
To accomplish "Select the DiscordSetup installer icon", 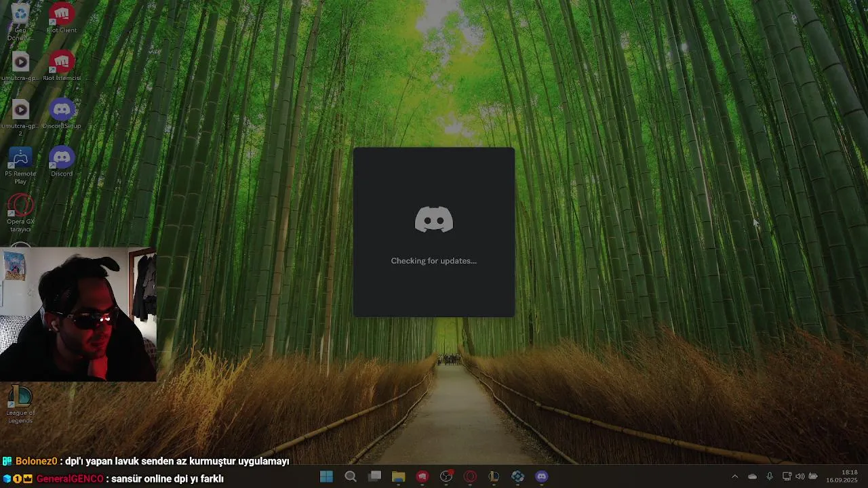I will pos(62,114).
